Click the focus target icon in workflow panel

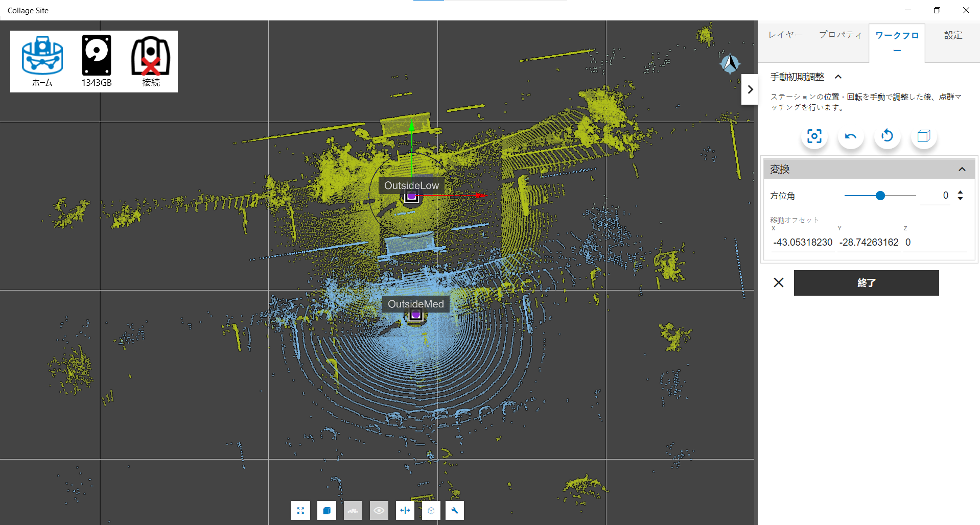coord(814,136)
